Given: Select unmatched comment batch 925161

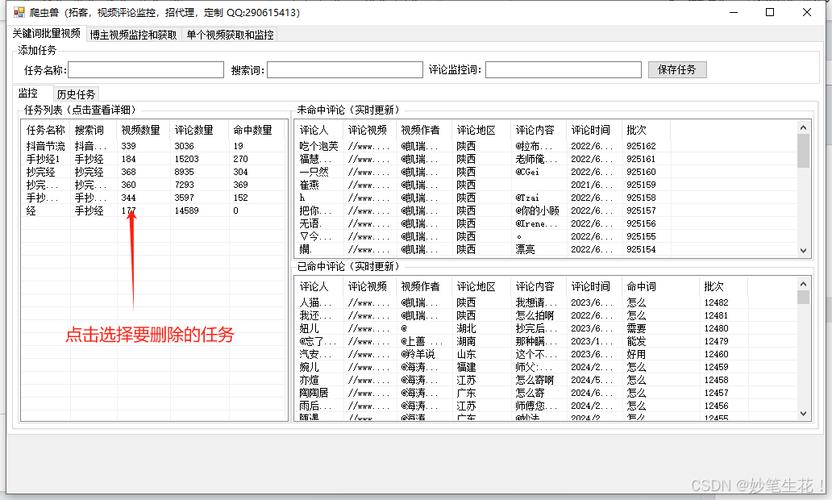Looking at the screenshot, I should [545, 159].
